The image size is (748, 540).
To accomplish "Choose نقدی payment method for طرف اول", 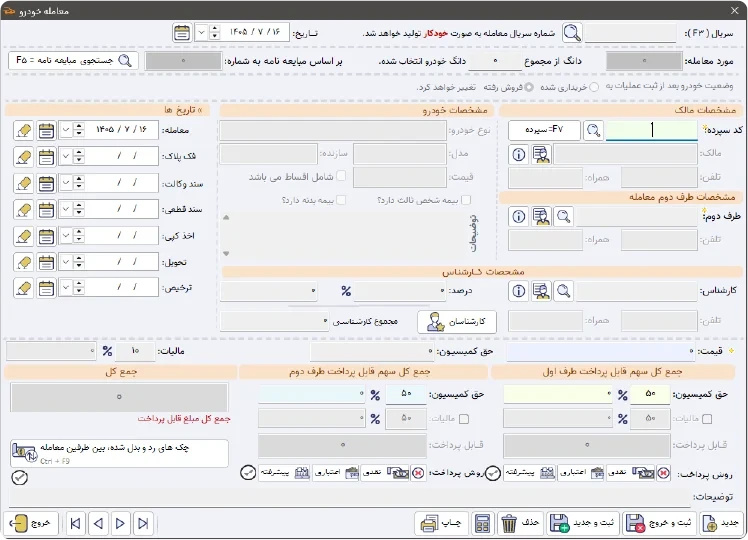I will (x=631, y=473).
